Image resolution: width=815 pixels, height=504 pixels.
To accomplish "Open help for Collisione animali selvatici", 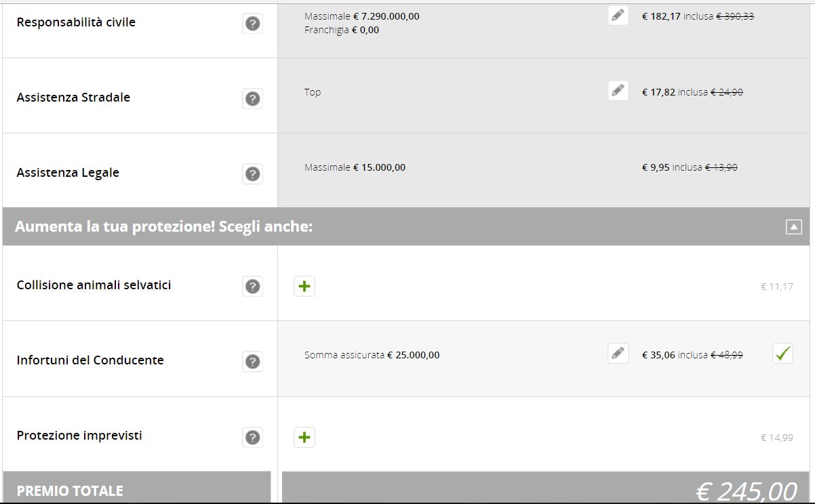I will pyautogui.click(x=252, y=287).
